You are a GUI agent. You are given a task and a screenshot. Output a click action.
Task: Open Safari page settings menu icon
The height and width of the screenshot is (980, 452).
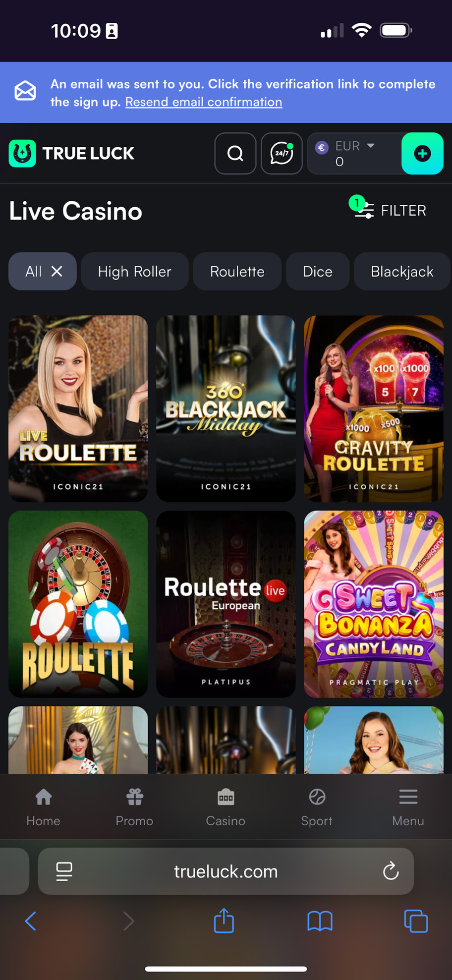click(64, 871)
